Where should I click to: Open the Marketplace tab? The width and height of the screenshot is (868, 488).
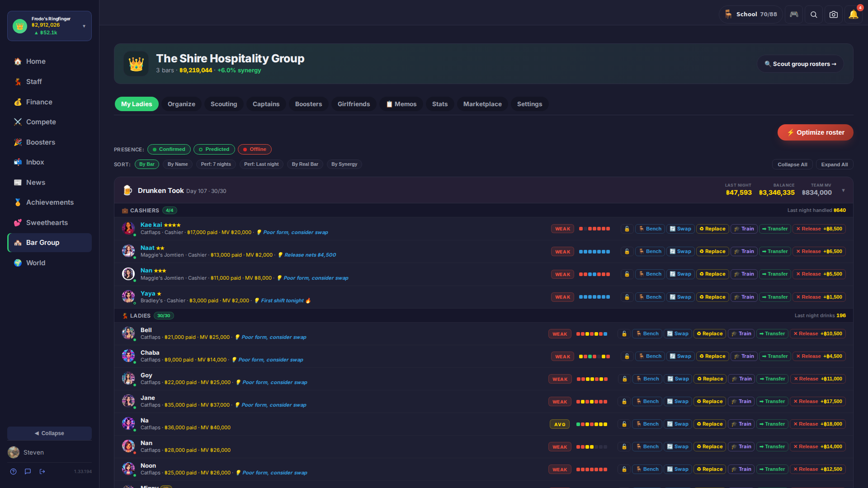482,104
